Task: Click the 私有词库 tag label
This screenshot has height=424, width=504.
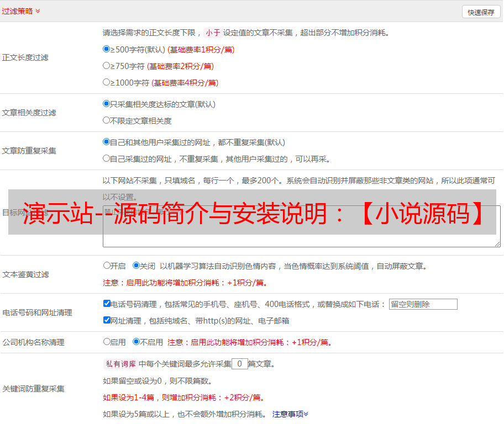Action: [119, 364]
